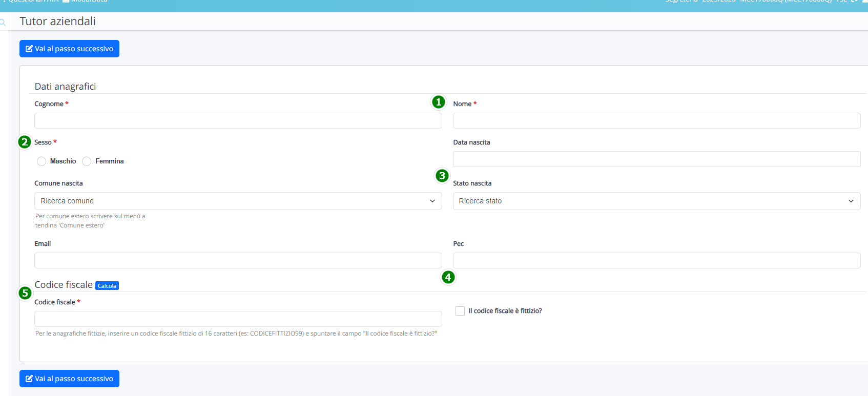Click green number 5 marker beside Codice fiscale
This screenshot has width=868, height=396.
[25, 293]
